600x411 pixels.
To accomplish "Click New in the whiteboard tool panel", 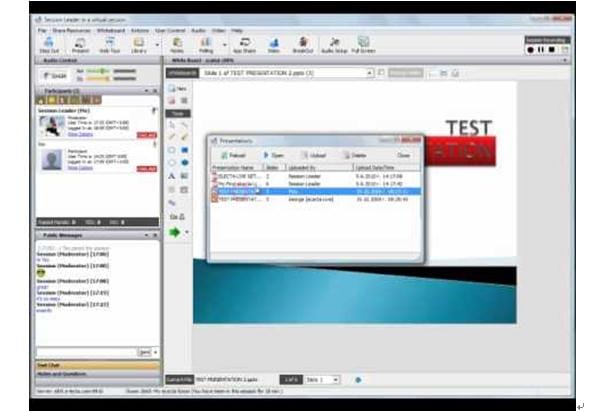I will [178, 88].
